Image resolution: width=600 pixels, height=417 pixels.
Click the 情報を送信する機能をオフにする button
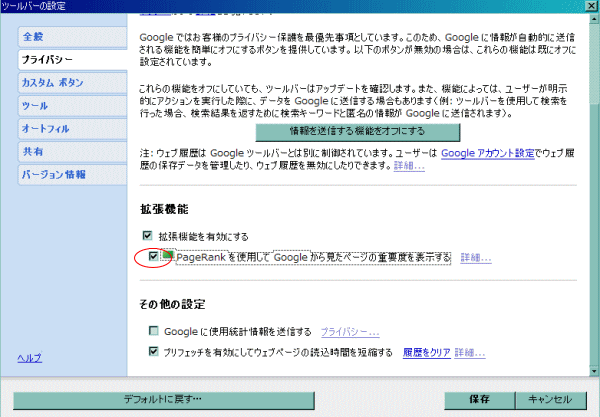[357, 132]
